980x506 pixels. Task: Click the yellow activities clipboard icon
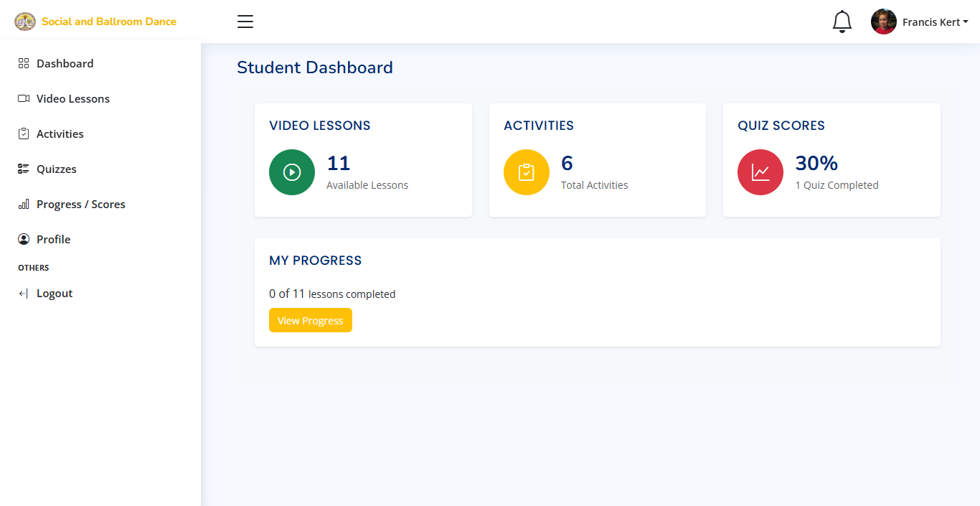(527, 172)
